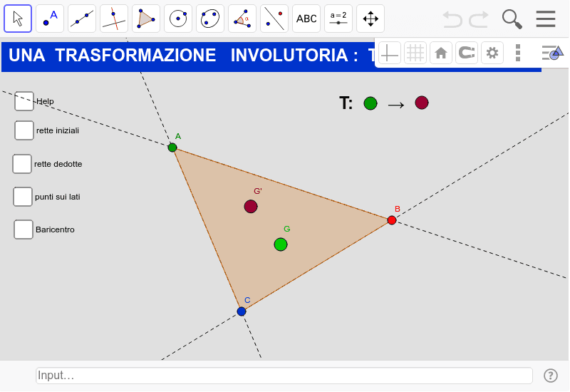Select the Ellipse conic tool
This screenshot has height=392, width=570.
[x=210, y=19]
